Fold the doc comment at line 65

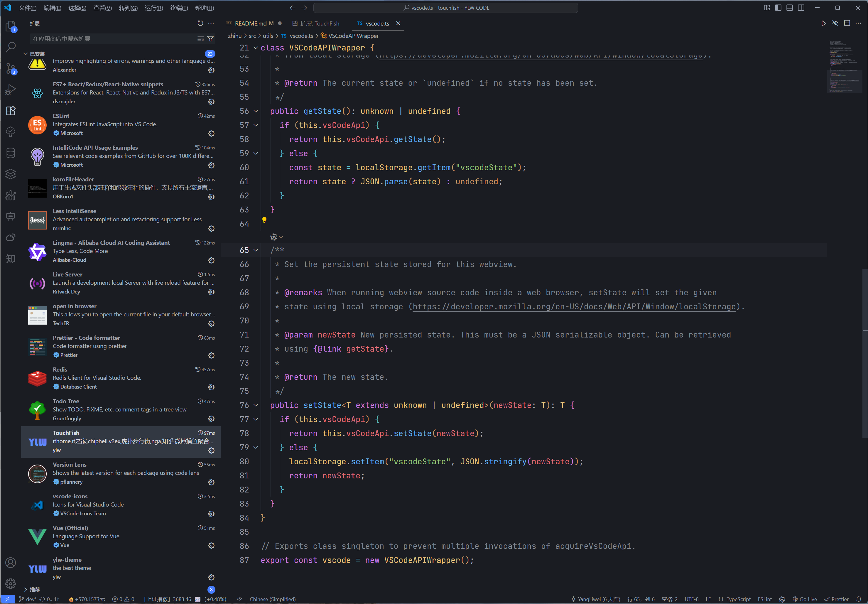[x=256, y=250]
